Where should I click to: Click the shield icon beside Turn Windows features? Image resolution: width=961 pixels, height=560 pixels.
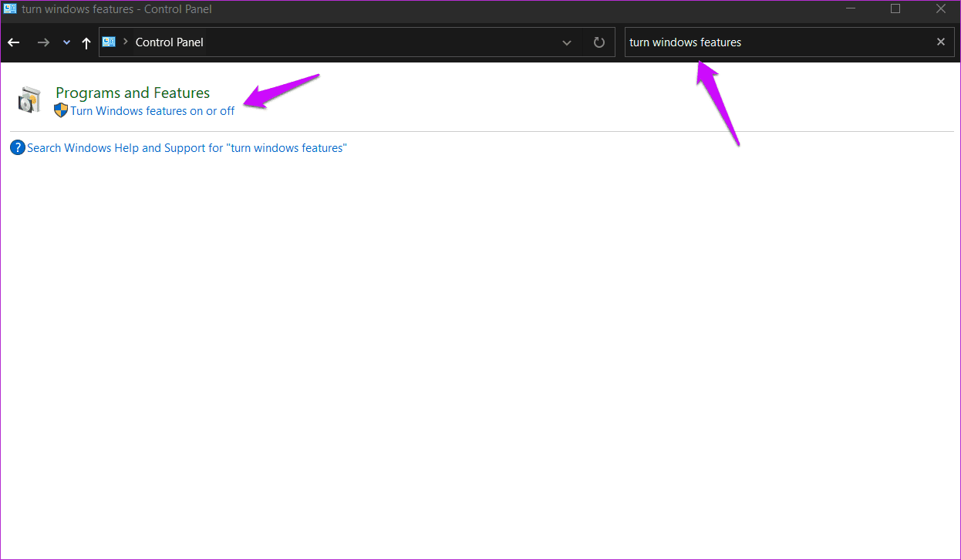(61, 110)
